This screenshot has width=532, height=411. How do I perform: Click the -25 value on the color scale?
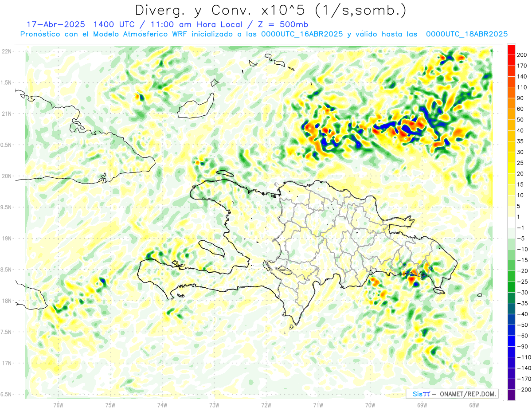(x=521, y=282)
